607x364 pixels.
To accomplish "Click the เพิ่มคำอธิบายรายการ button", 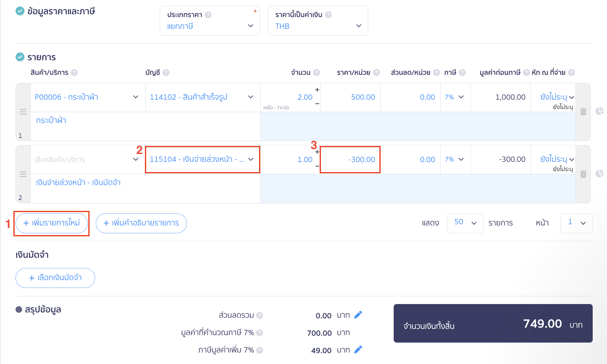I will pyautogui.click(x=141, y=223).
